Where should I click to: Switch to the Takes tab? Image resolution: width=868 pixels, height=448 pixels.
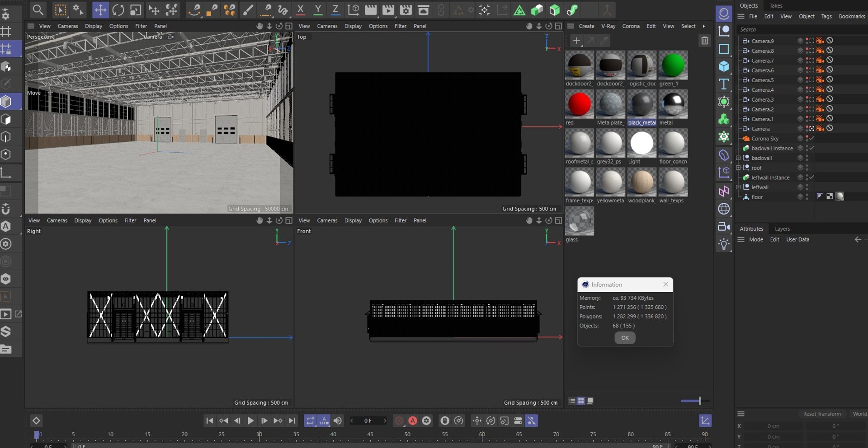[776, 5]
